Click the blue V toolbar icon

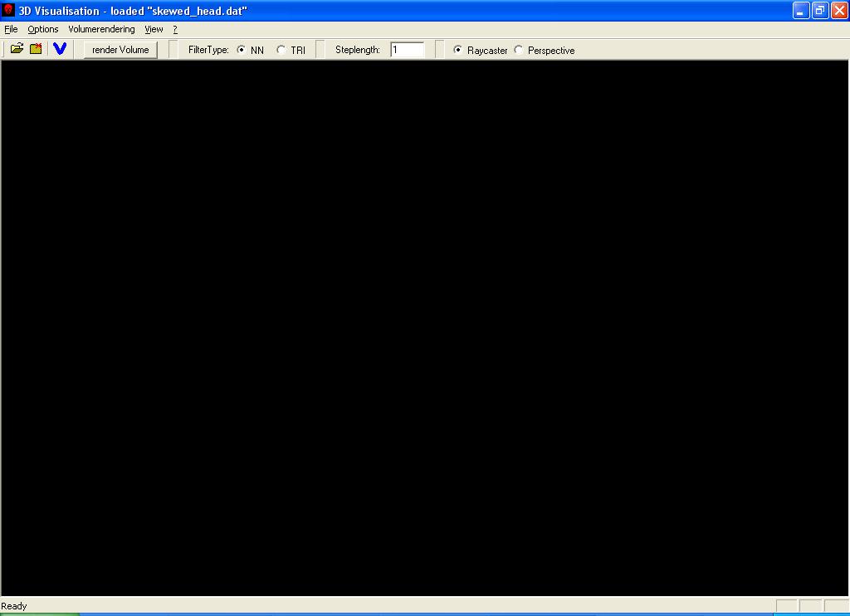coord(60,49)
